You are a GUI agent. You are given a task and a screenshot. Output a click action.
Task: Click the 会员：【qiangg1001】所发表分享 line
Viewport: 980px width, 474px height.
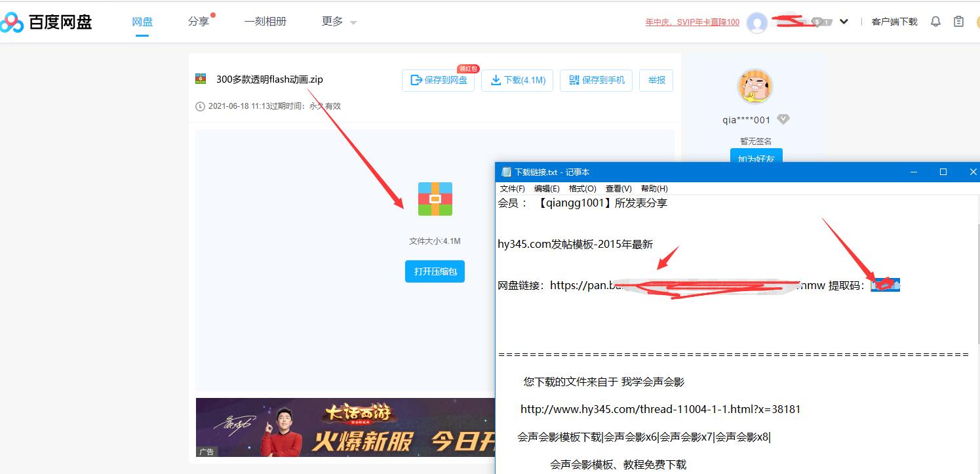(x=583, y=203)
